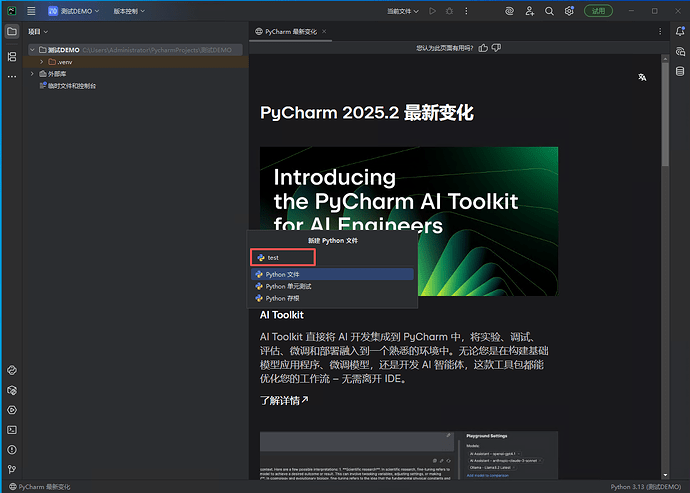Expand the .venv folder

tap(42, 62)
